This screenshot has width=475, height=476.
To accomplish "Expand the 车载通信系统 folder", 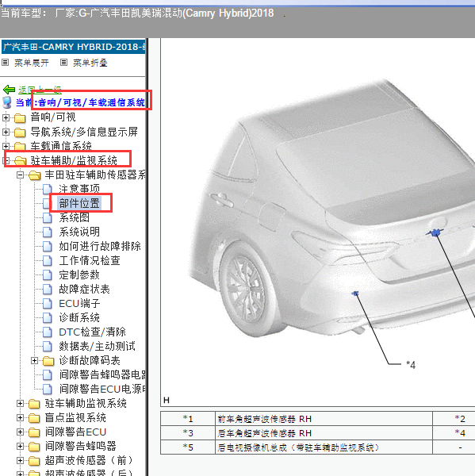I will coord(6,146).
